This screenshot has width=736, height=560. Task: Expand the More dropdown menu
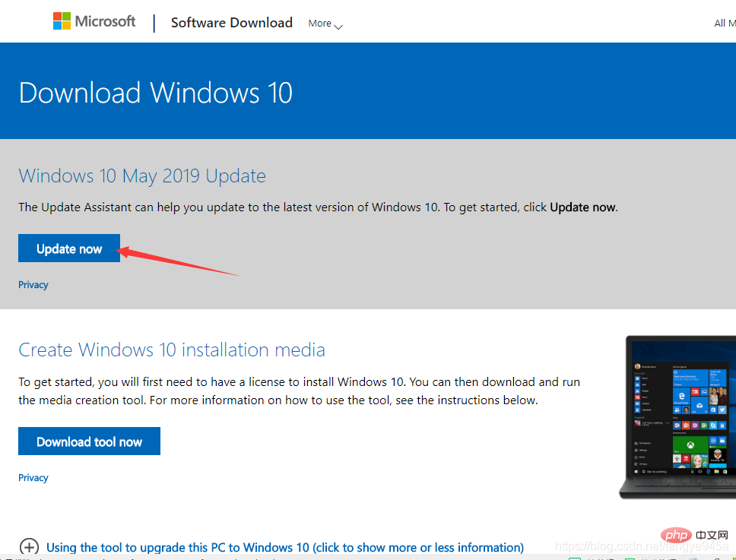click(325, 24)
